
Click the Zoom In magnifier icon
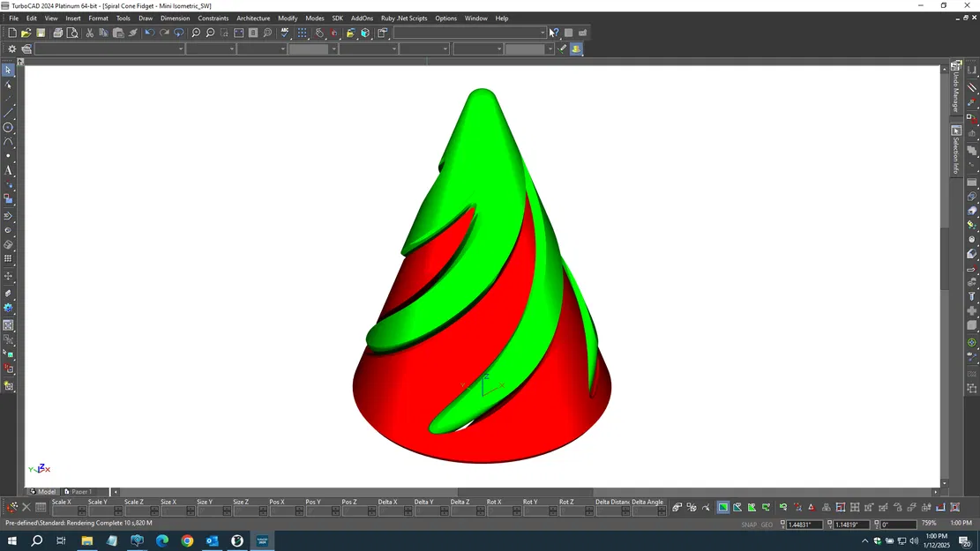[196, 33]
